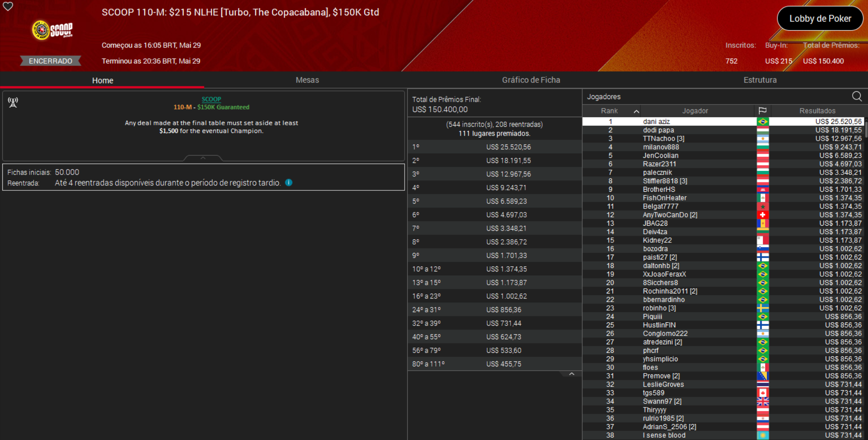The image size is (868, 440).
Task: Open the SCOOP link
Action: [211, 99]
